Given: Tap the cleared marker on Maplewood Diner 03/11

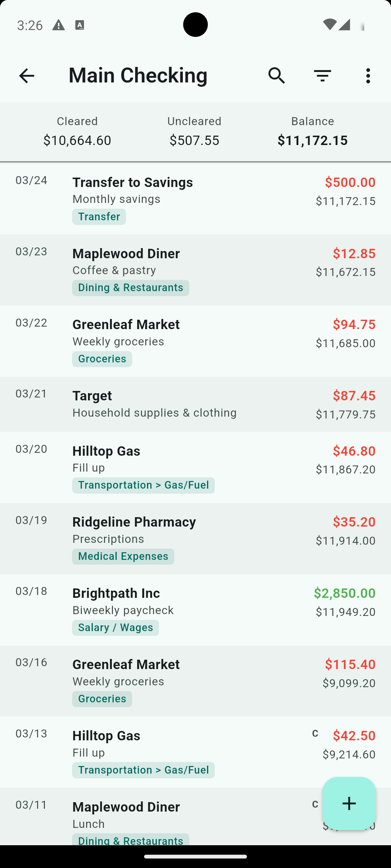Looking at the screenshot, I should (315, 804).
